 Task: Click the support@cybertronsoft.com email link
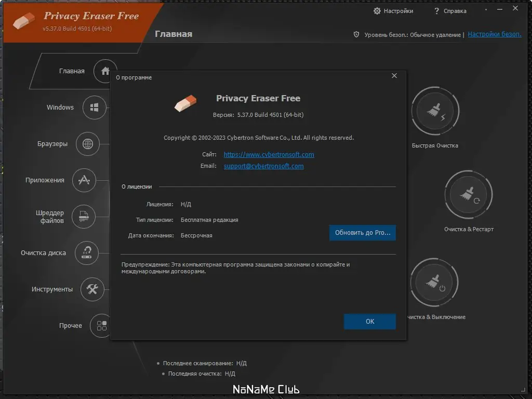click(263, 166)
